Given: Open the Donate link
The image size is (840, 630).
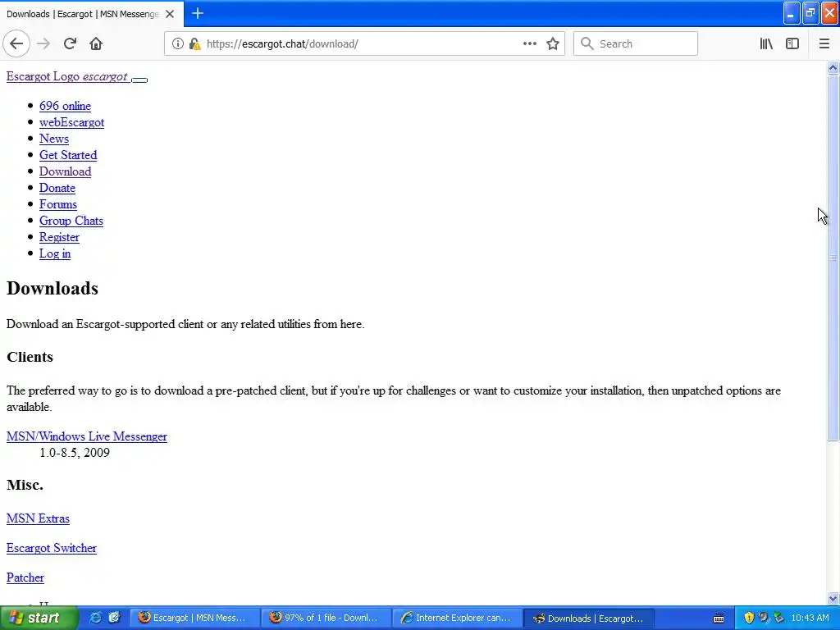Looking at the screenshot, I should (x=57, y=188).
